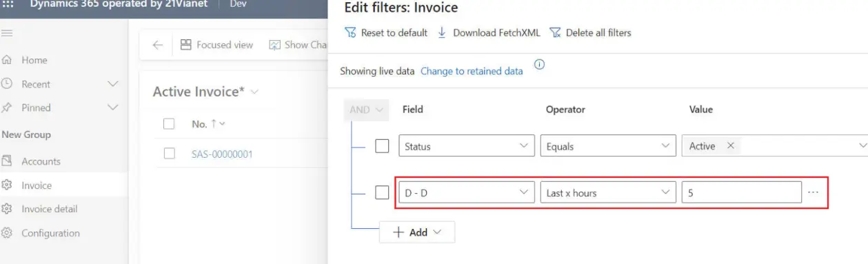Click Add to insert a filter row
This screenshot has width=868, height=264.
417,232
